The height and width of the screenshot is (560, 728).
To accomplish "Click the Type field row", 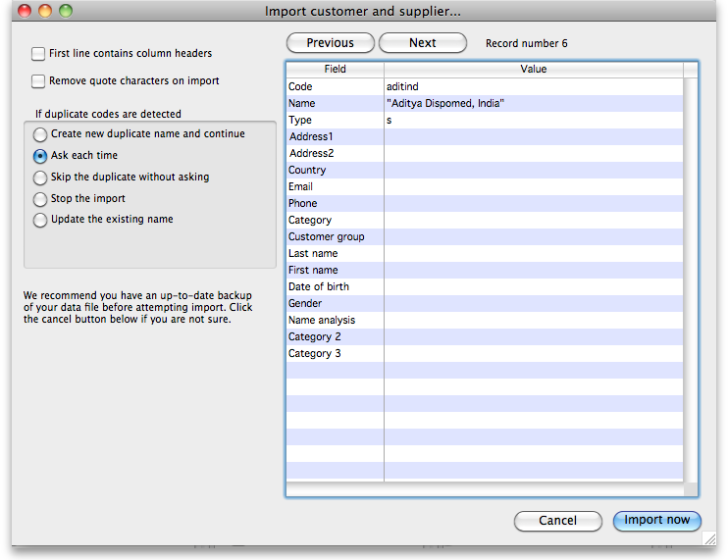I will 300,121.
